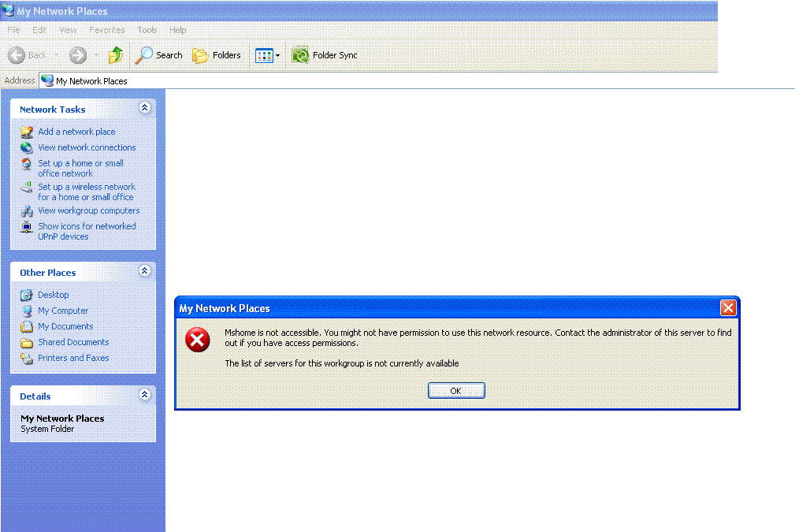Viewport: 810px width, 532px height.
Task: Click the Folder Sync toolbar button
Action: pos(325,55)
